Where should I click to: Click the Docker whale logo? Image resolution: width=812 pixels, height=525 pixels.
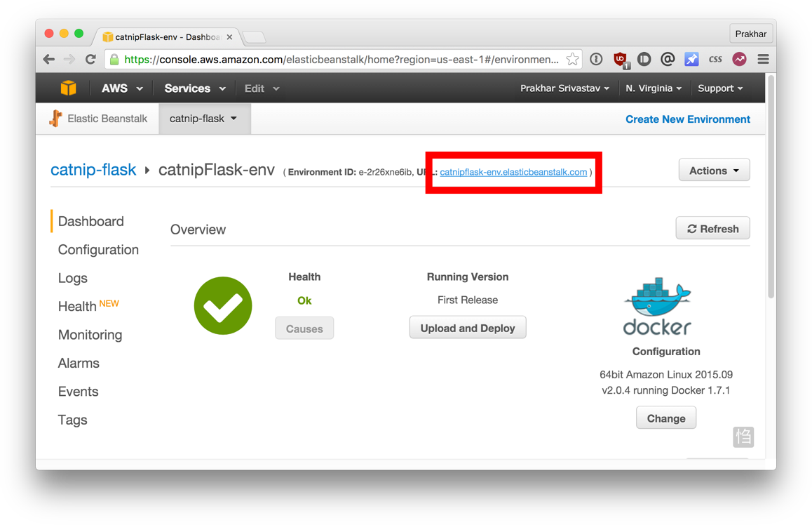(657, 306)
